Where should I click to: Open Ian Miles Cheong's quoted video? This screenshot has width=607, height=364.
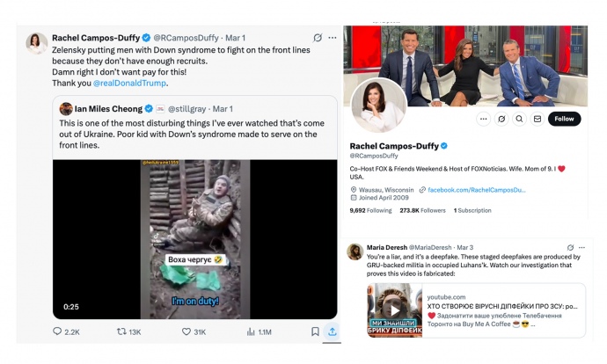pos(194,237)
